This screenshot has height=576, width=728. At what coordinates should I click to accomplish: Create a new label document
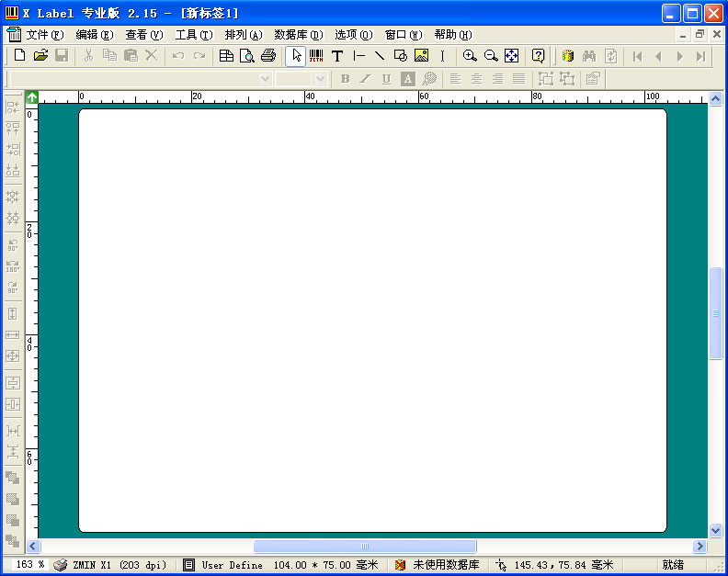tap(19, 56)
